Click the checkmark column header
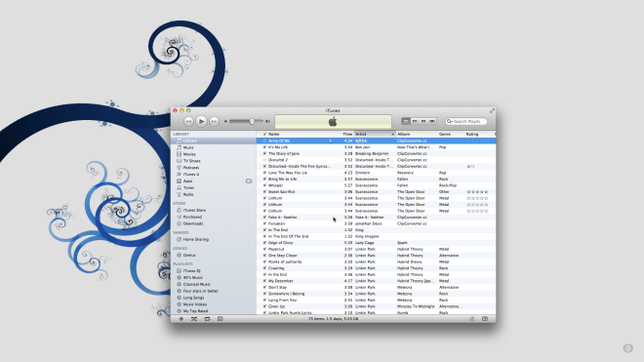Screen dimensions: 644x362 pos(264,134)
